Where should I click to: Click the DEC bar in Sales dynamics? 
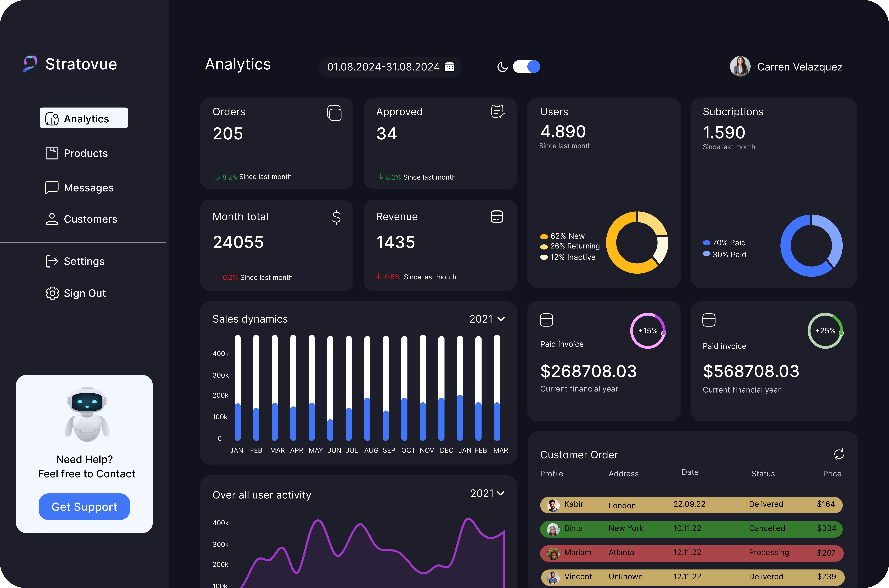441,388
